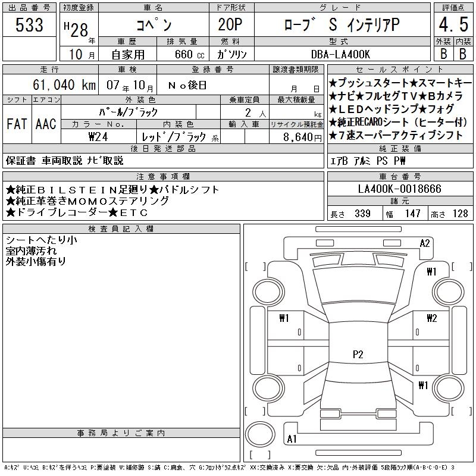Select interior color レッド/ブラック
Image resolution: width=476 pixels, height=476 pixels.
pyautogui.click(x=174, y=137)
